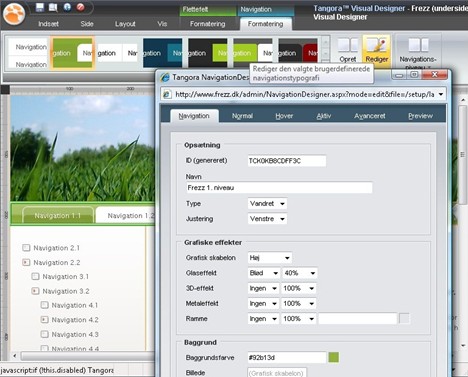Click the preview page magnifier icon

pos(53,7)
